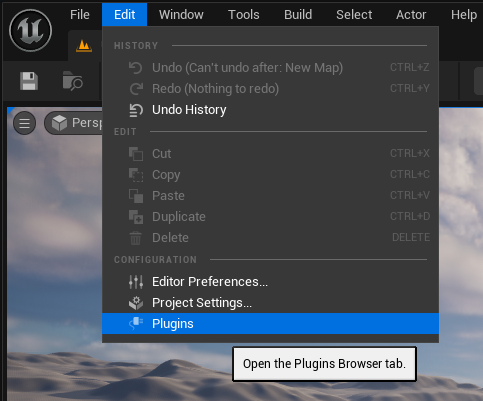Viewport: 483px width, 401px height.
Task: Open the Build menu
Action: tap(298, 15)
